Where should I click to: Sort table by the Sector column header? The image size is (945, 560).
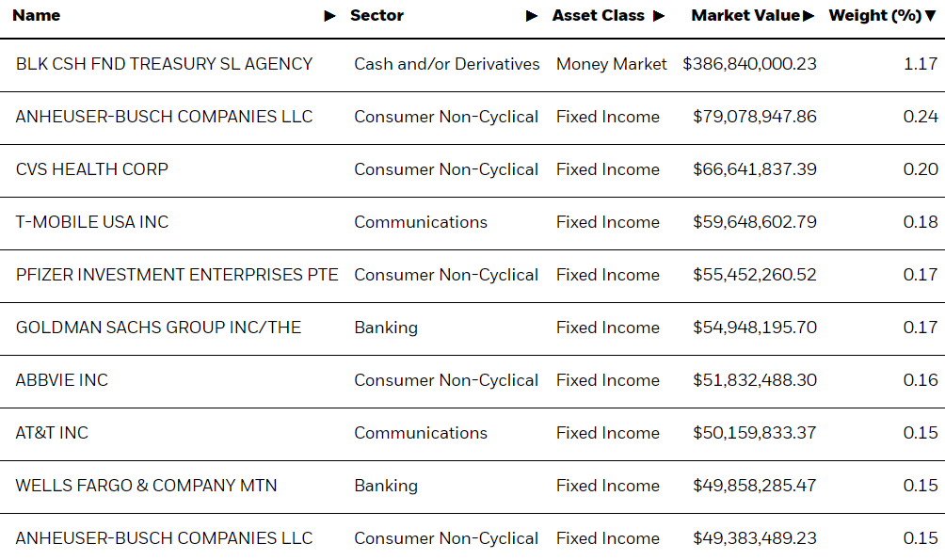pyautogui.click(x=376, y=16)
